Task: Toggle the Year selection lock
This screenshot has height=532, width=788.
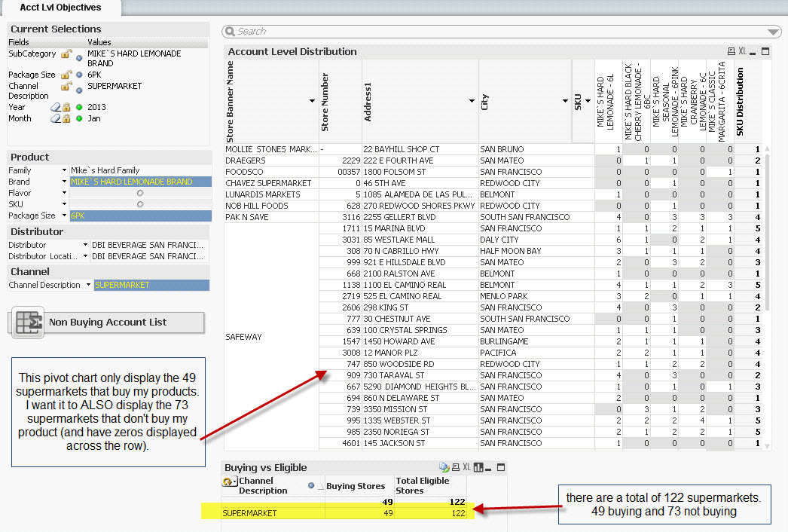Action: point(66,107)
